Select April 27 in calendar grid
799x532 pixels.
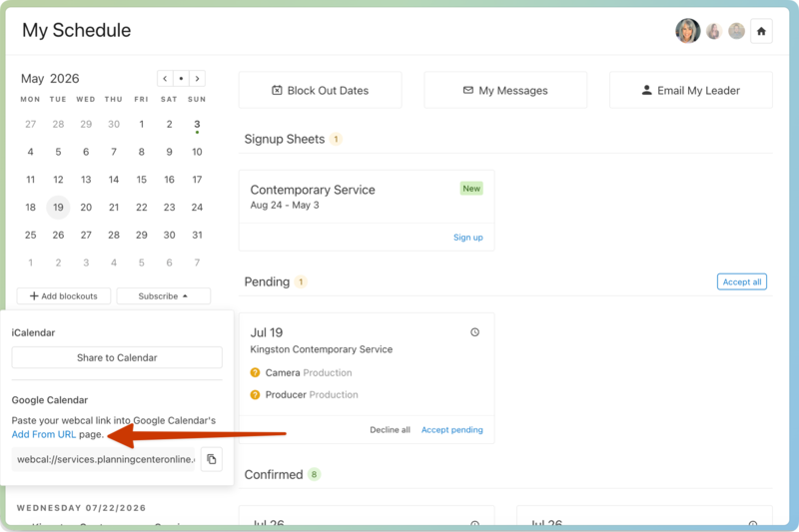point(31,124)
